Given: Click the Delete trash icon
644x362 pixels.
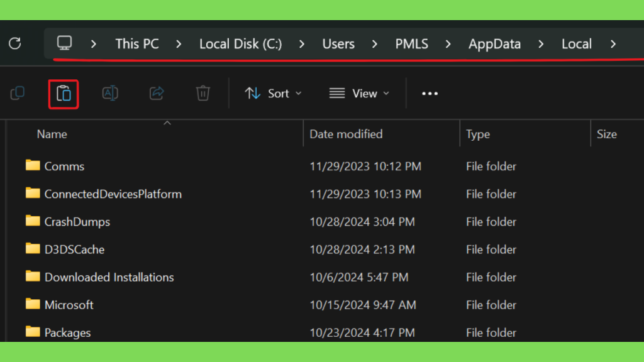Looking at the screenshot, I should (203, 94).
